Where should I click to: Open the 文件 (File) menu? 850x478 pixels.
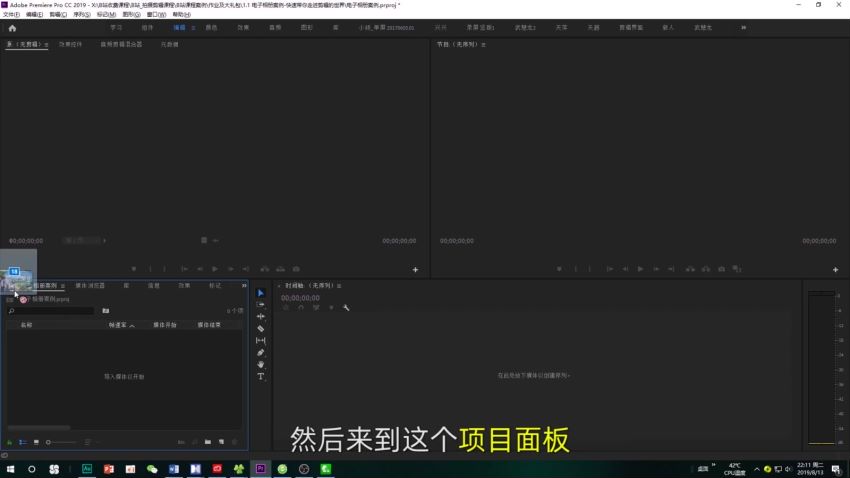coord(10,15)
